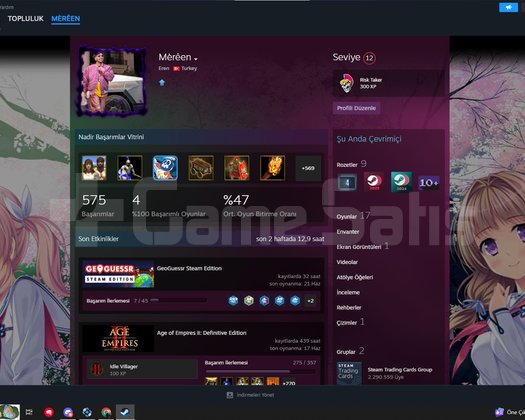The width and height of the screenshot is (525, 420).
Task: Open the first GeoGuessr achievement badge
Action: (233, 301)
